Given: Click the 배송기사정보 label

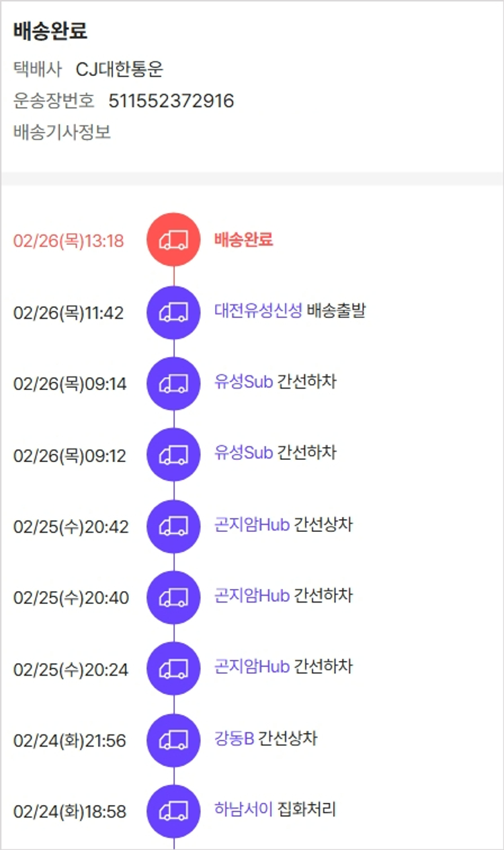Looking at the screenshot, I should pos(62,132).
